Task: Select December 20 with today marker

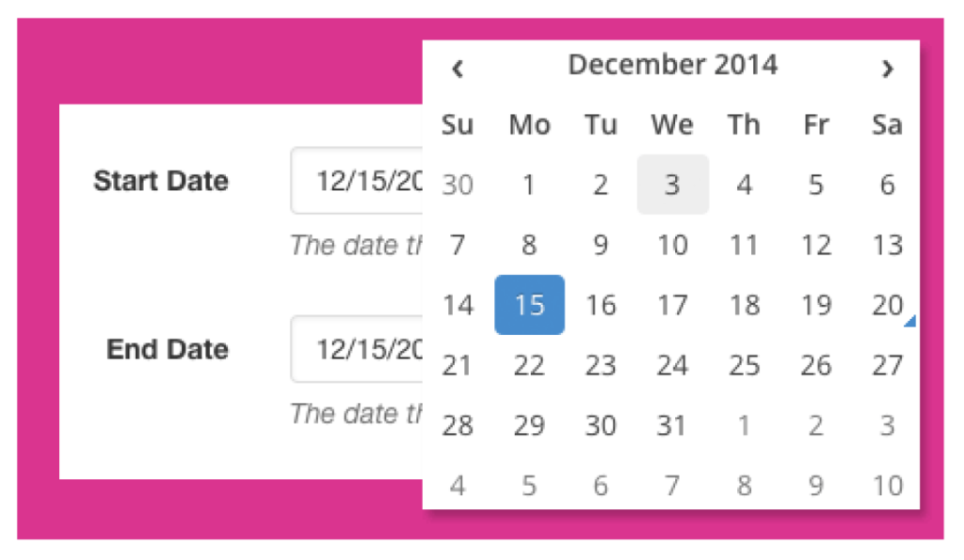Action: pyautogui.click(x=887, y=305)
